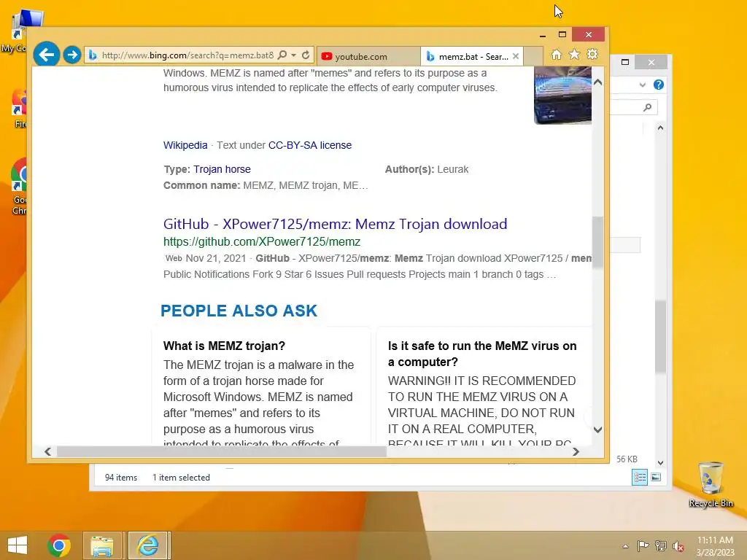Screen dimensions: 747x560
Task: Close the memz.bat search tab
Action: [516, 56]
